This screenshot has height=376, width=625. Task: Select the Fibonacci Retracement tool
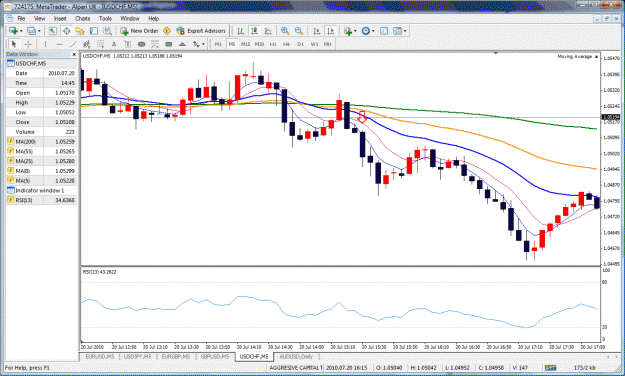click(x=100, y=44)
